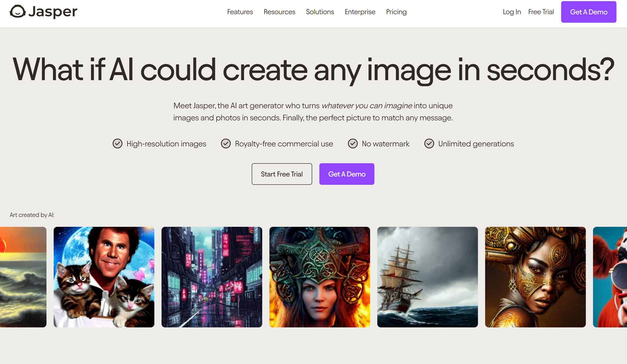The width and height of the screenshot is (627, 364).
Task: Open the Pricing page
Action: pos(396,12)
